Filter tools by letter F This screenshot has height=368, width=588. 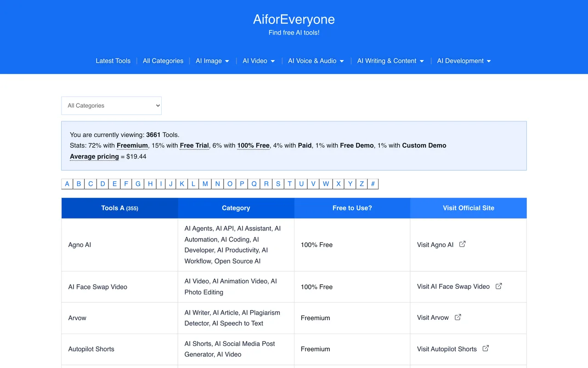[x=126, y=184]
